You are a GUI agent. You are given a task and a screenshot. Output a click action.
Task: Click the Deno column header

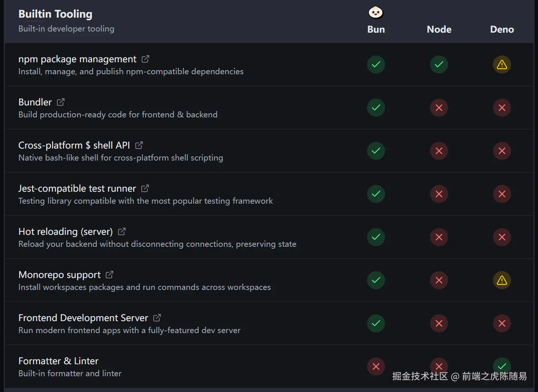click(x=502, y=29)
